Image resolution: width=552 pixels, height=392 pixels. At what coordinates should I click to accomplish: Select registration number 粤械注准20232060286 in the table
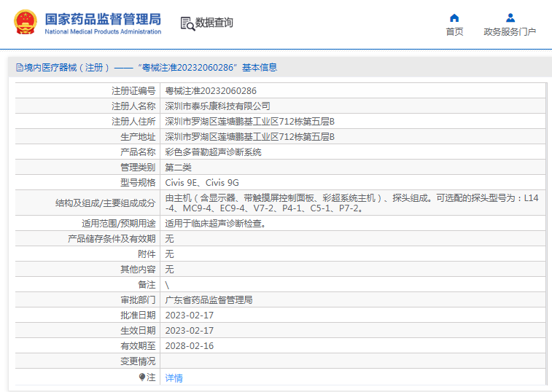(211, 91)
